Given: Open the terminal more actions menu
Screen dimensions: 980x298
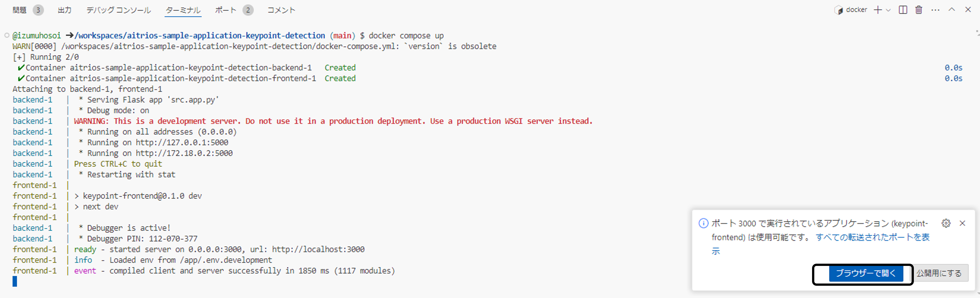Looking at the screenshot, I should pyautogui.click(x=935, y=10).
